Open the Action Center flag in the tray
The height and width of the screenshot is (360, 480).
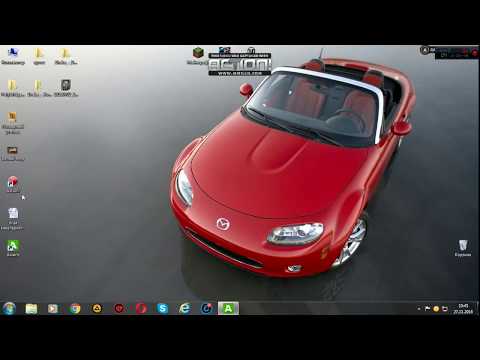point(427,309)
